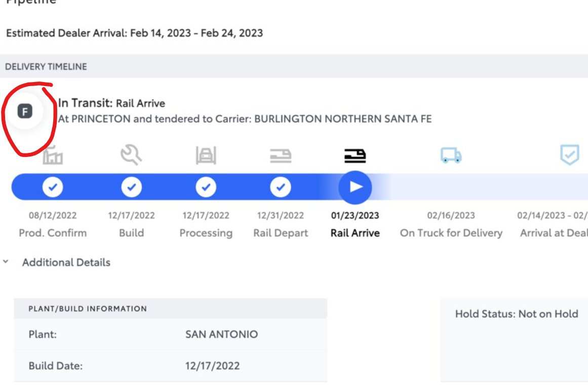The height and width of the screenshot is (391, 588).
Task: Click the Additional Details label
Action: [x=66, y=262]
